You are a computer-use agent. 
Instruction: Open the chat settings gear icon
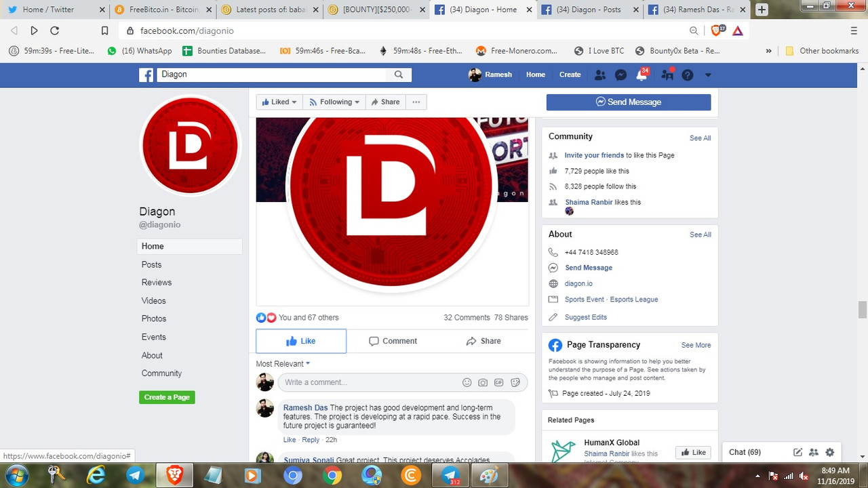point(829,452)
